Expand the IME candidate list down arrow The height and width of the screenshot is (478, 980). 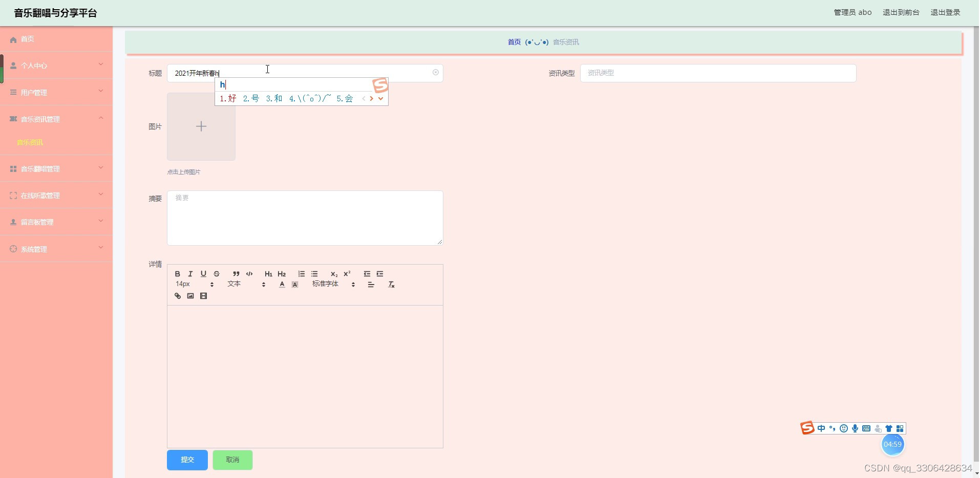tap(380, 98)
